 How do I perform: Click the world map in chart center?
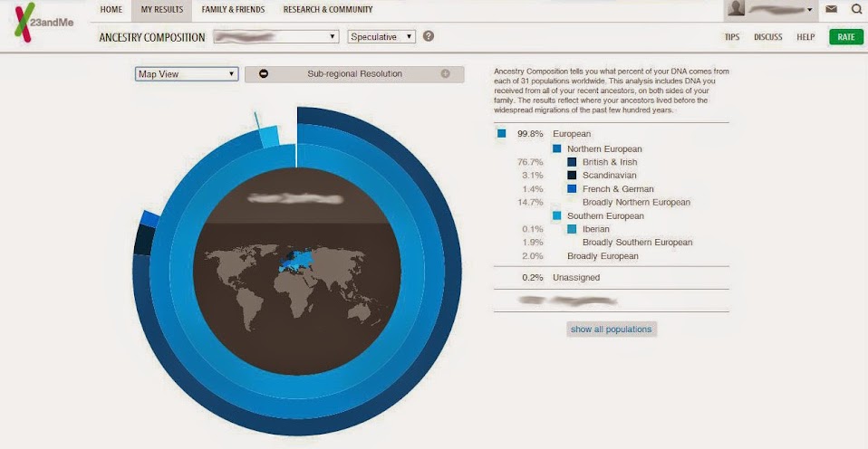pos(296,288)
